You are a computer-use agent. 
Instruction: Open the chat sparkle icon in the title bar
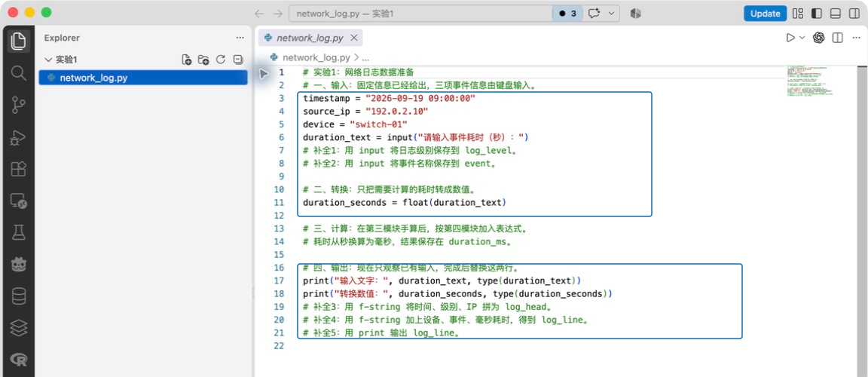594,14
